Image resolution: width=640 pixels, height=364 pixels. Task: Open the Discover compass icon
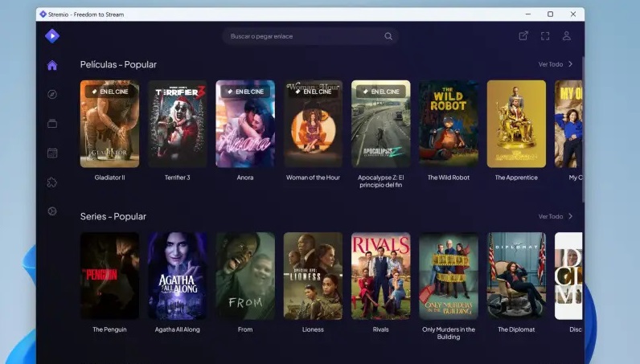[x=52, y=94]
